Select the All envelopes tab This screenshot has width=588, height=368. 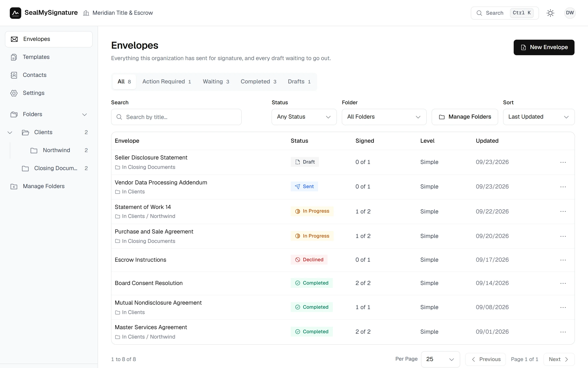click(124, 82)
